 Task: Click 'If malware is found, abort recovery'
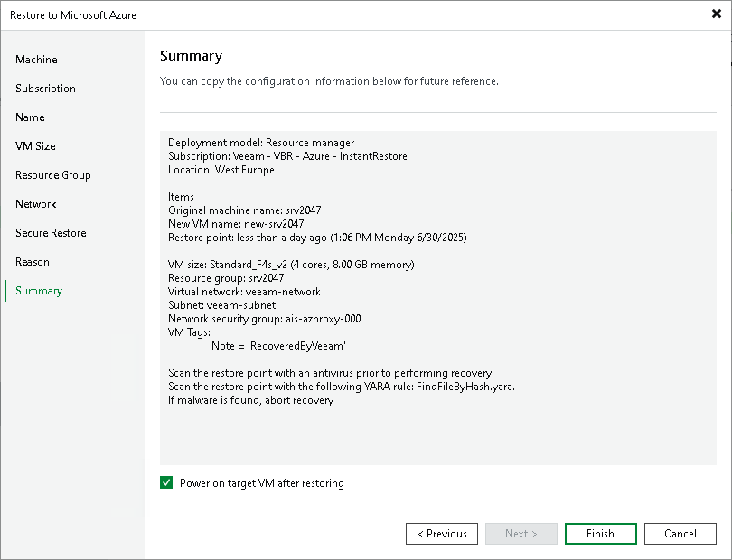(x=250, y=400)
